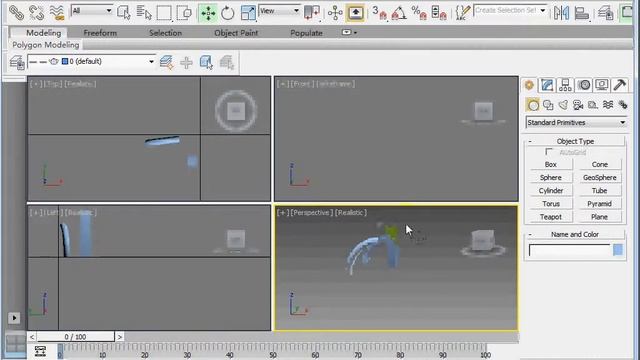Select the Lights category button
This screenshot has width=640, height=360.
coord(563,105)
